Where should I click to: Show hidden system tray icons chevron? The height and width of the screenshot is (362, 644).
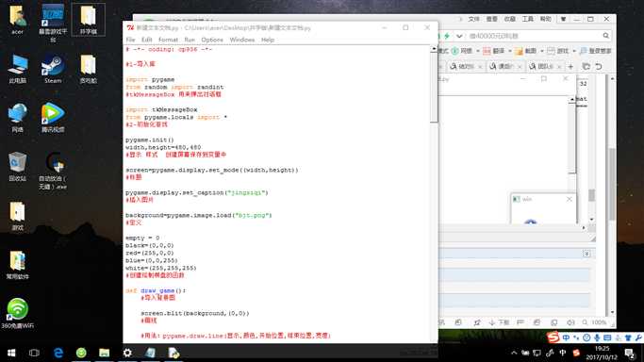click(514, 353)
